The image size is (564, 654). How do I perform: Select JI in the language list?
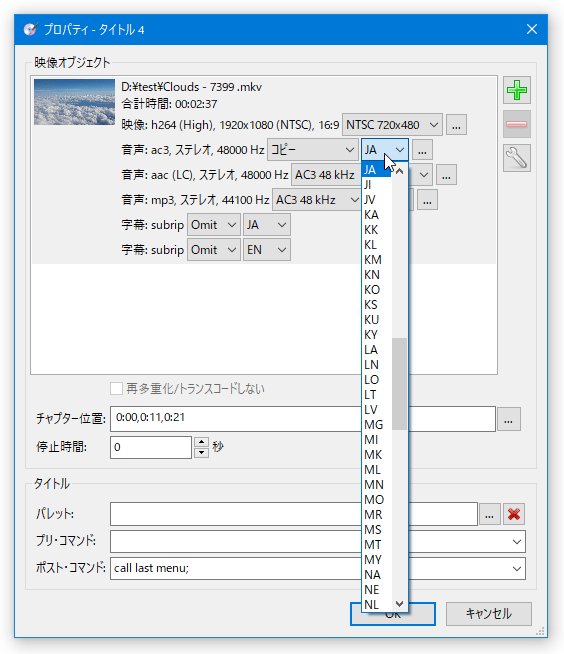pyautogui.click(x=377, y=185)
